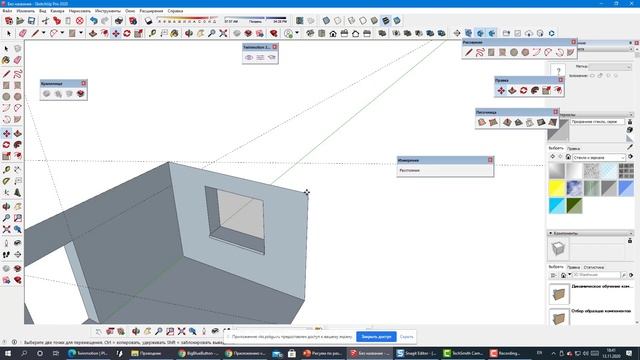Click the first component thumbnail in list
This screenshot has height=360, width=640.
click(x=559, y=293)
